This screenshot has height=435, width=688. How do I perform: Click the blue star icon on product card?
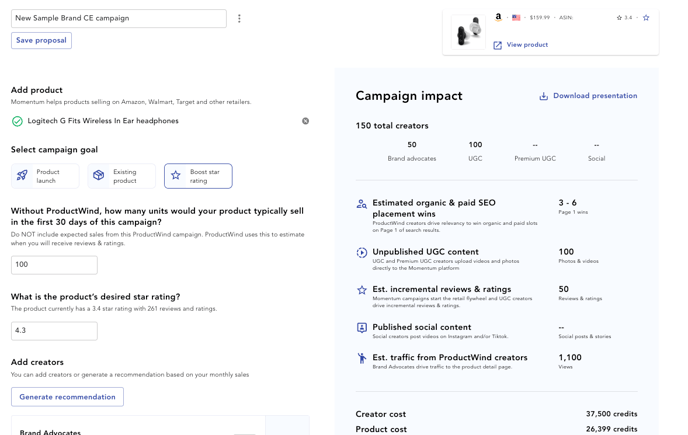pos(646,18)
